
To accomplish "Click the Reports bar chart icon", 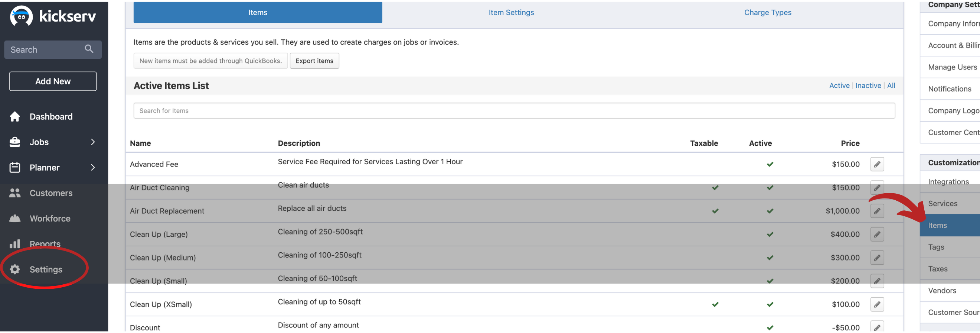I will click(15, 244).
